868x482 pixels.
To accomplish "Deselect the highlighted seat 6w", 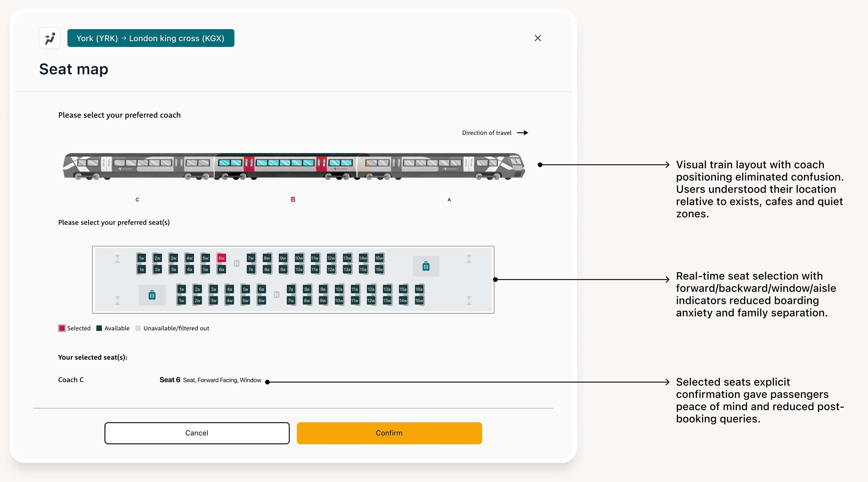I will (x=221, y=258).
